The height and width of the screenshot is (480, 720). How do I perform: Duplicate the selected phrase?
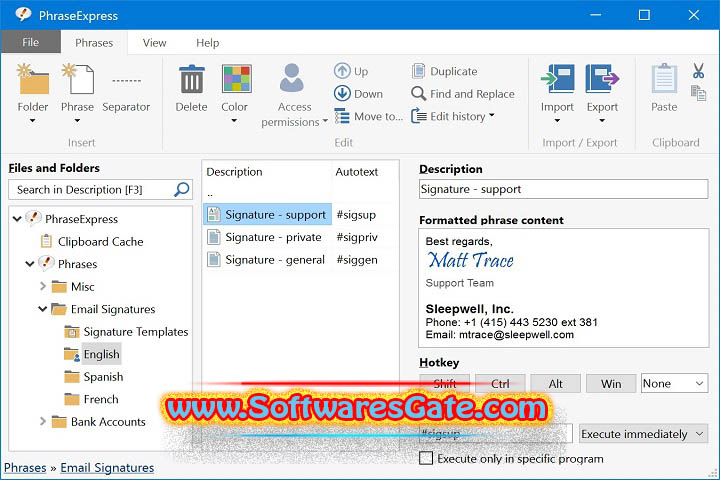click(x=444, y=71)
